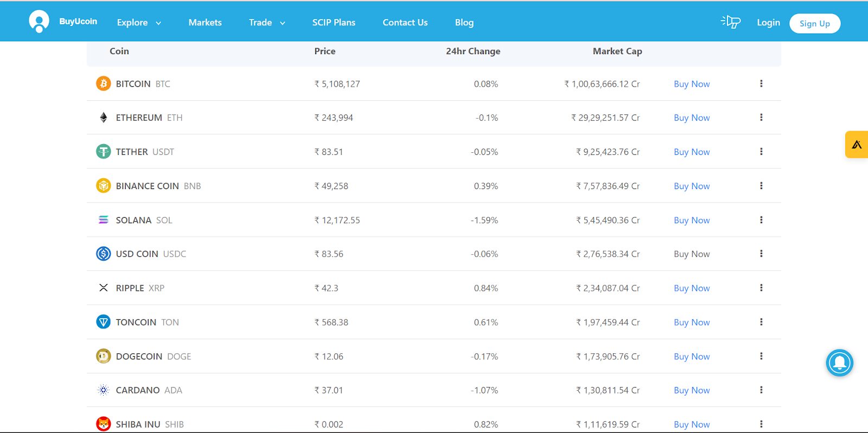Click the Login link
This screenshot has height=433, width=868.
[768, 22]
